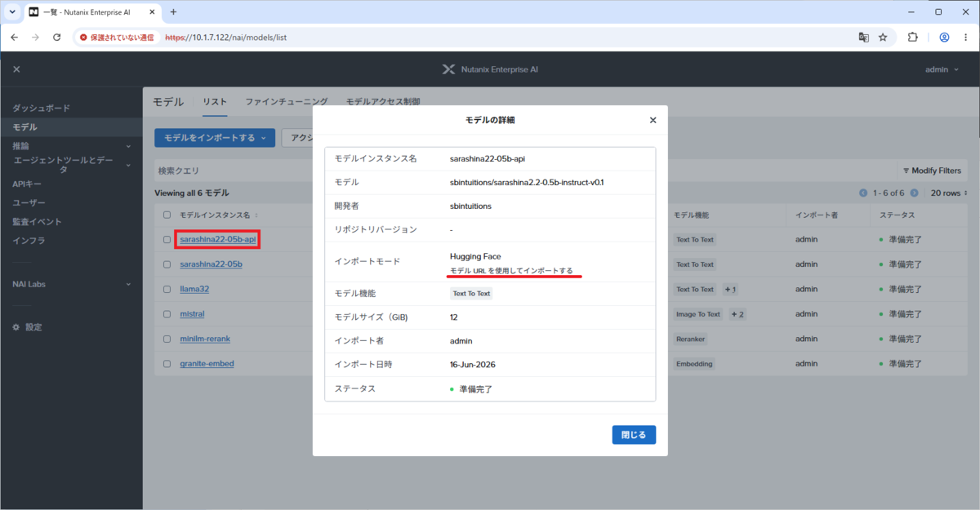Viewport: 980px width, 510px height.
Task: Open the admin user dropdown
Action: pos(942,69)
